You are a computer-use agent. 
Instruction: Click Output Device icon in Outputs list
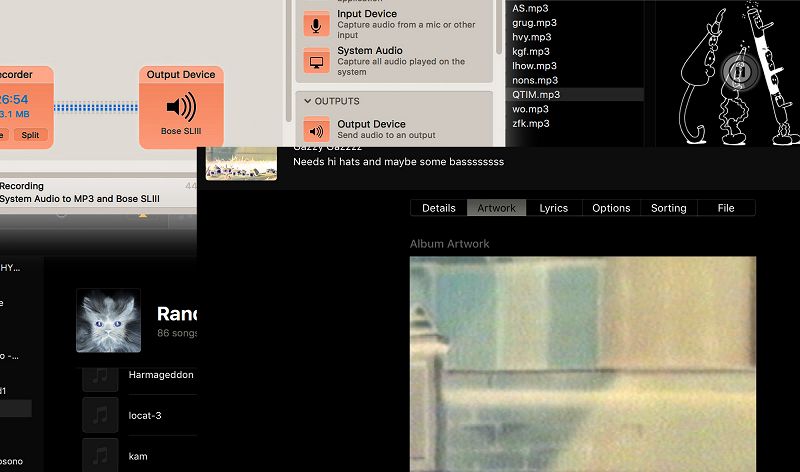(317, 130)
